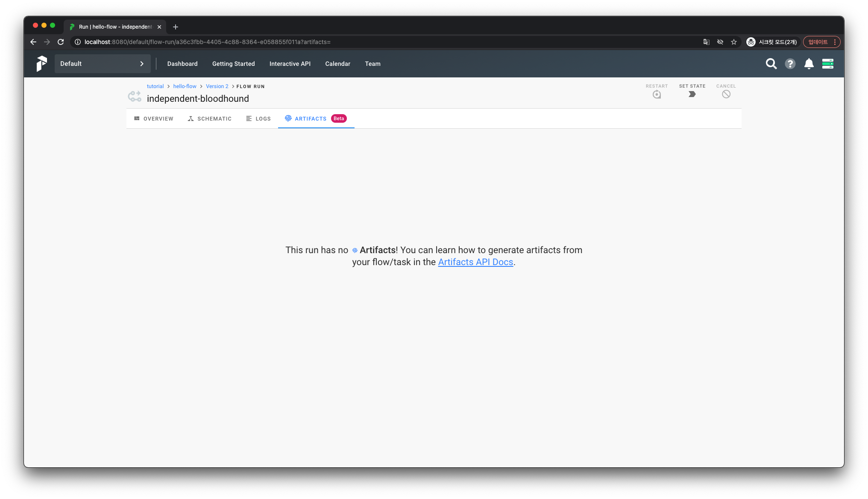
Task: Open the Logs tab
Action: click(258, 119)
